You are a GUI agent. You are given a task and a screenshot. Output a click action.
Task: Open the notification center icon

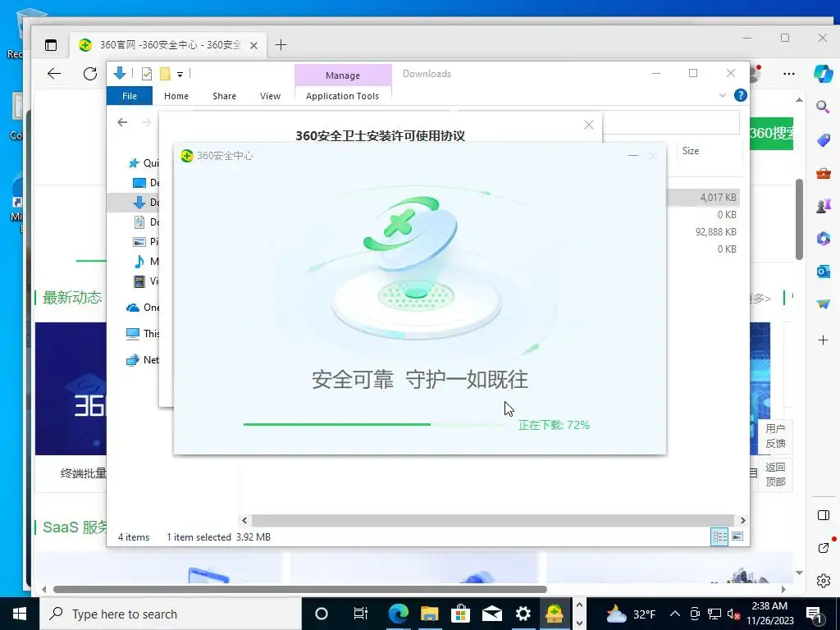(x=815, y=614)
